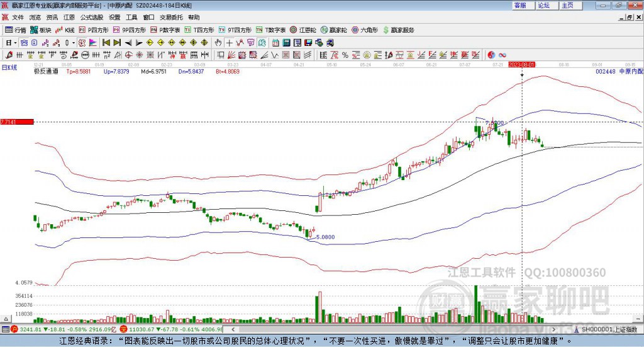Switch to the K线 chart view
Screen dimensions: 644x347
coord(65,30)
